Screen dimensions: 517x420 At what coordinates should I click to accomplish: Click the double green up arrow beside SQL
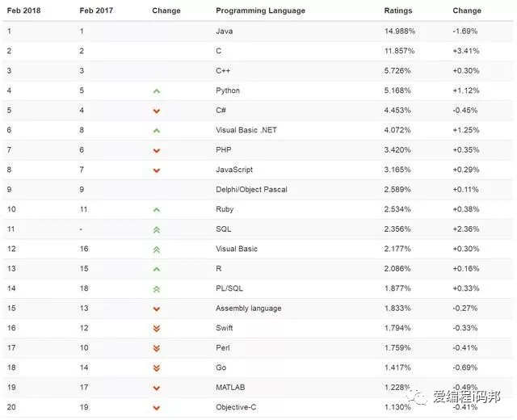coord(157,229)
